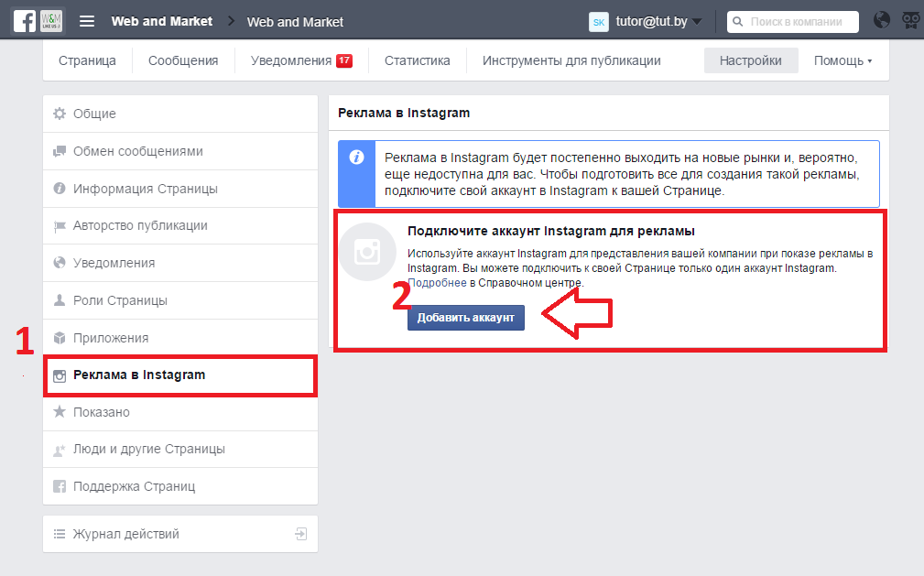Click the exit arrow icon in Журнал действий
This screenshot has height=576, width=924.
coord(301,534)
